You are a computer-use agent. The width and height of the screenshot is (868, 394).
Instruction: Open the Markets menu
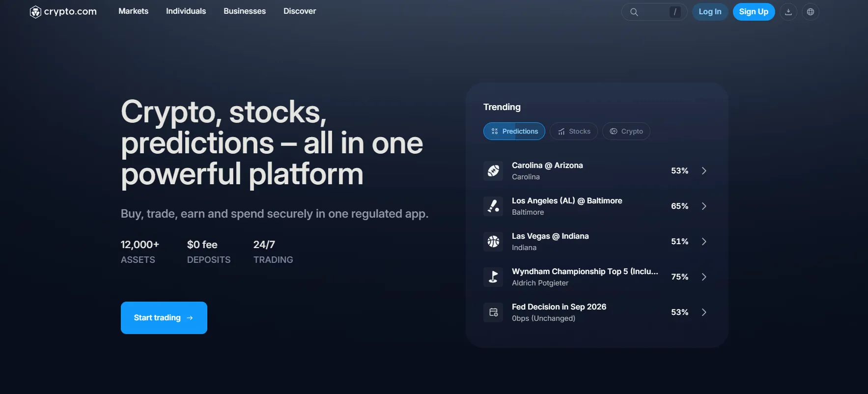pyautogui.click(x=133, y=11)
